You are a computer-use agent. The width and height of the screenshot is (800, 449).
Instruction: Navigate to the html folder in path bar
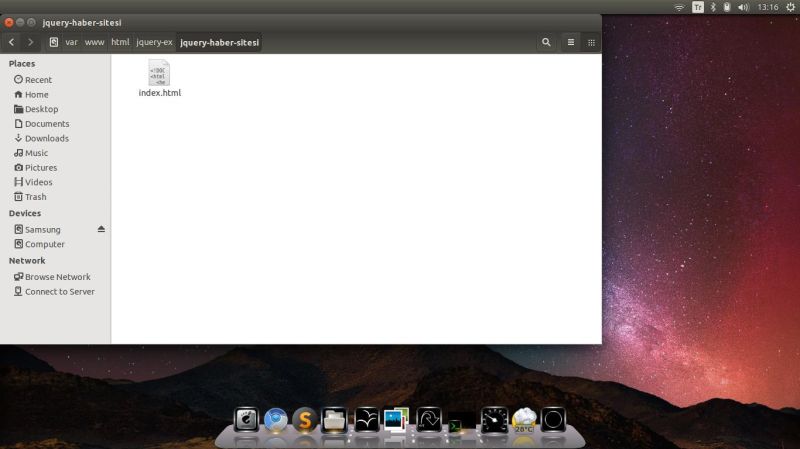click(120, 42)
